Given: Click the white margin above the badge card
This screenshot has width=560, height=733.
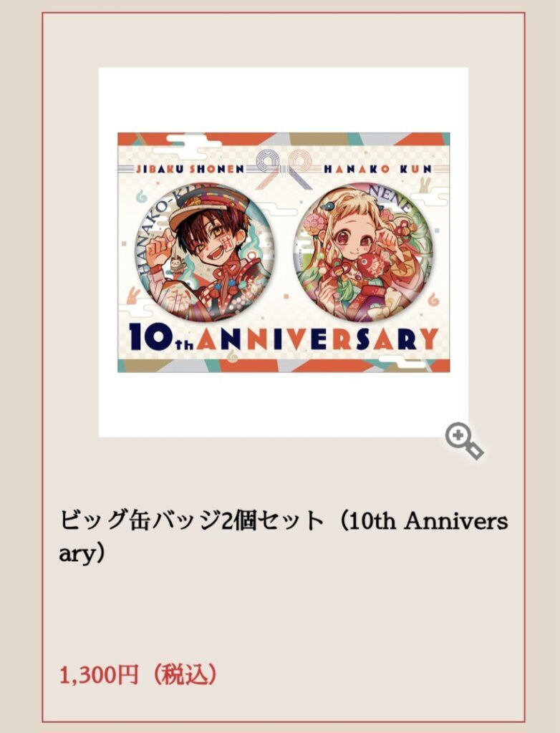Looking at the screenshot, I should pos(284,99).
